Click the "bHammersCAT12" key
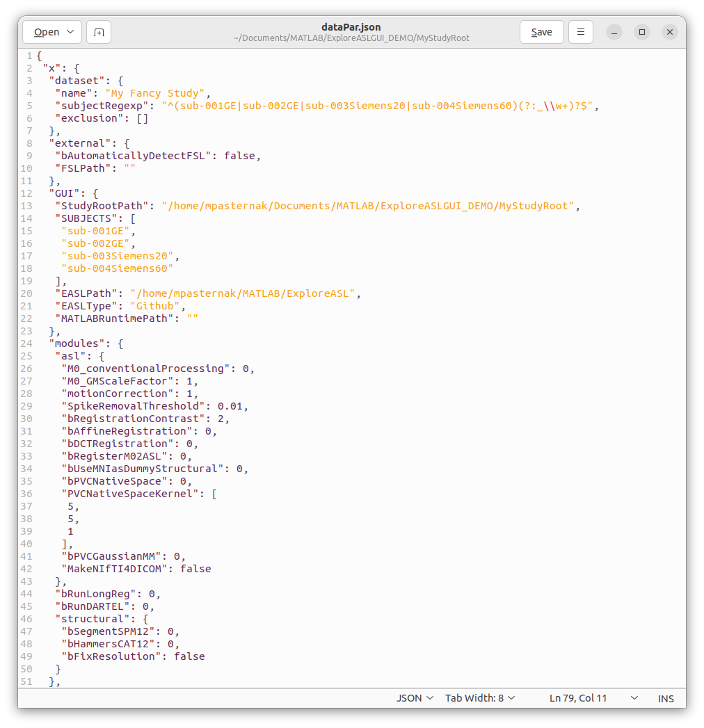704x728 pixels. pos(109,645)
